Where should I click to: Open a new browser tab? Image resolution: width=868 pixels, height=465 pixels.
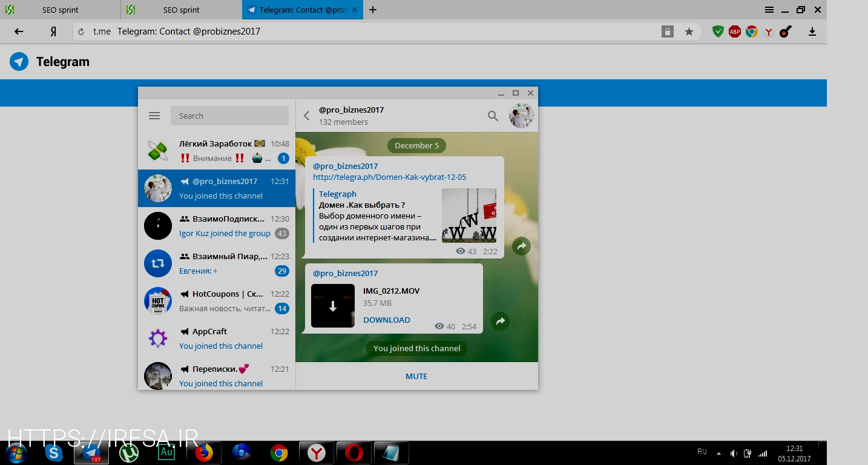(373, 10)
